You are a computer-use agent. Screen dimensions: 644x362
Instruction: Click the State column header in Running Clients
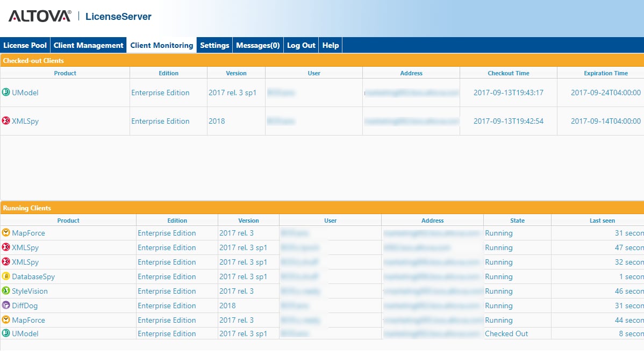tap(518, 221)
